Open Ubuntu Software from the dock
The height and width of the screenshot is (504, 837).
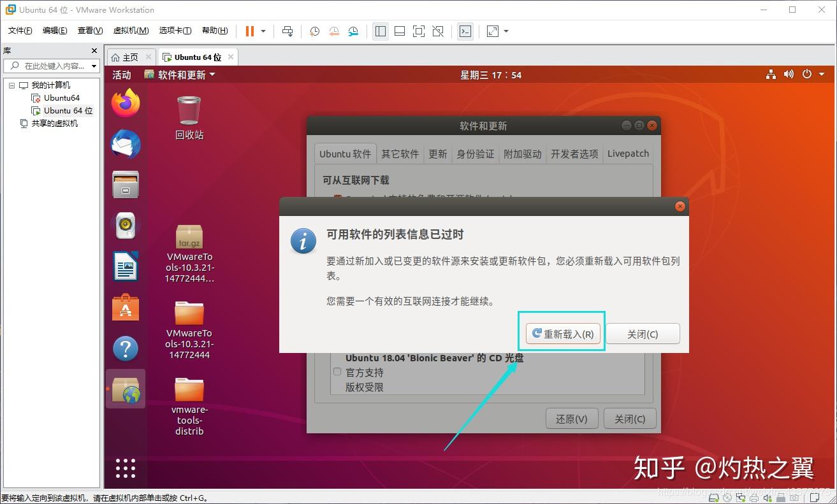(x=126, y=308)
